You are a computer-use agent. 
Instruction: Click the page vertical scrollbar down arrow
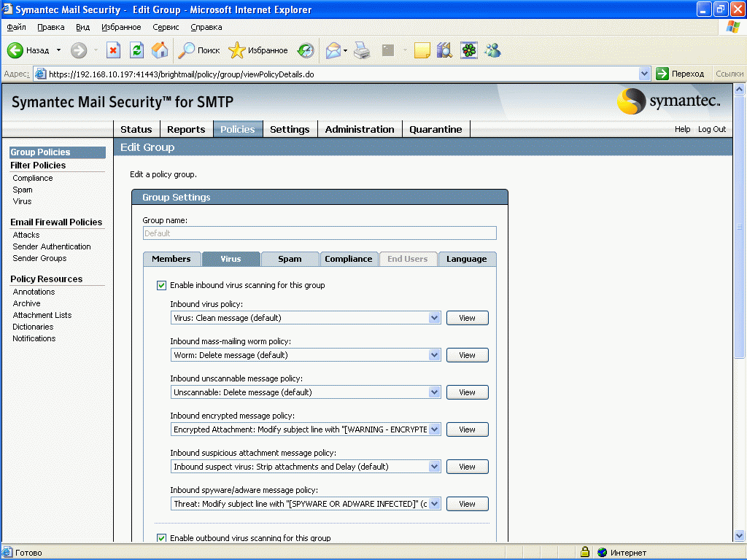pos(739,535)
